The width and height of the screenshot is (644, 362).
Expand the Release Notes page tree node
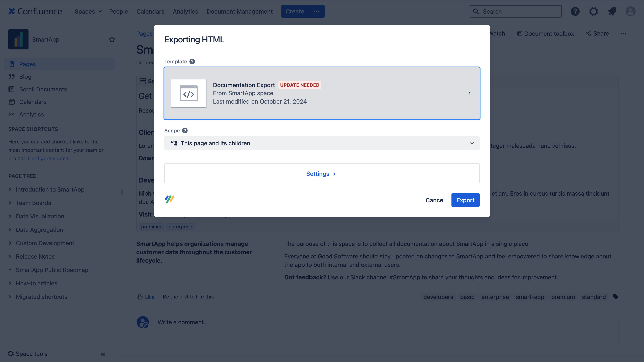pyautogui.click(x=10, y=256)
